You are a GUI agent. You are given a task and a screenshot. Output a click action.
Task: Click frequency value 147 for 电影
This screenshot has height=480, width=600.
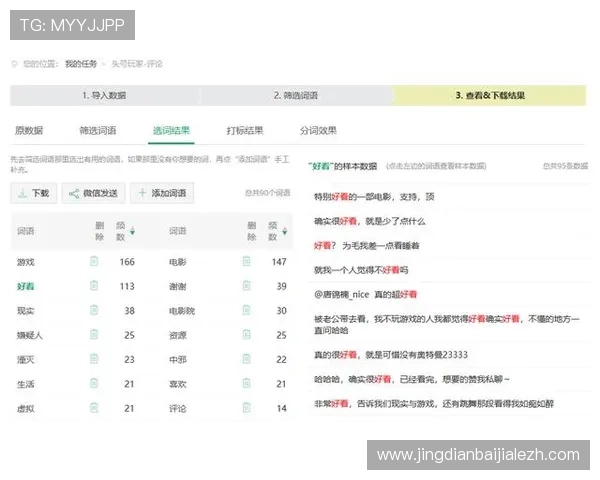click(x=279, y=262)
